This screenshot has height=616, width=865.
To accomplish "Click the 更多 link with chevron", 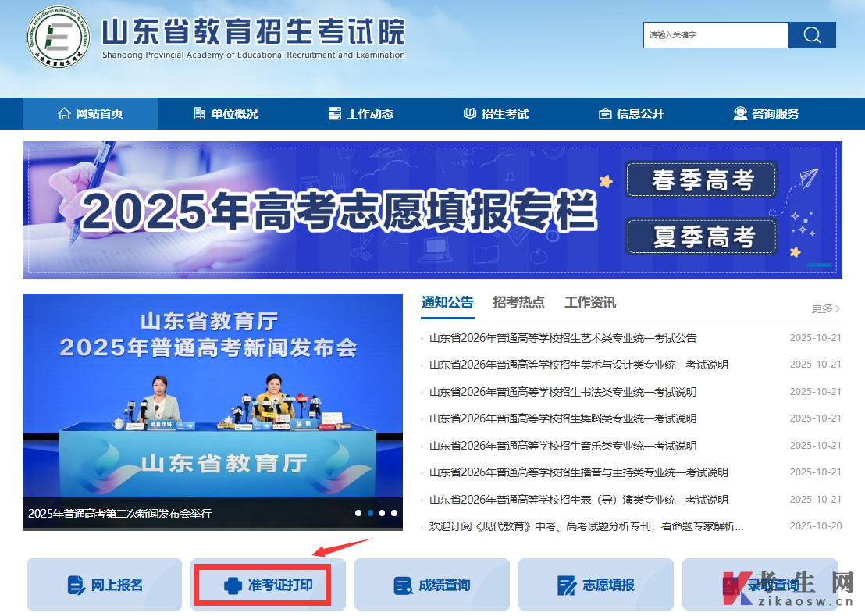I will point(826,308).
